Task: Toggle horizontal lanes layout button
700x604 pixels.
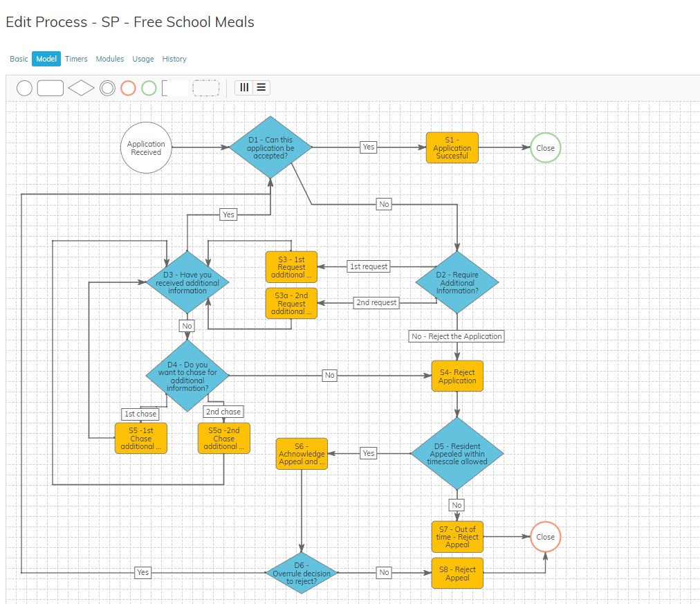Action: tap(261, 87)
